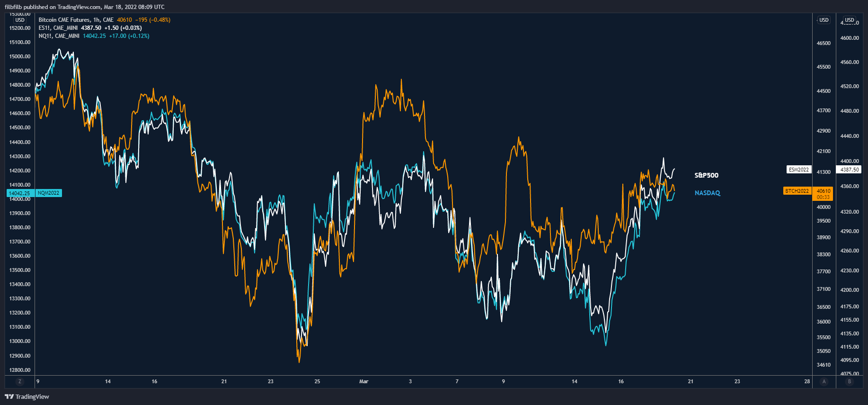The image size is (868, 405).
Task: Click the white ESM2022 price label
Action: 798,170
